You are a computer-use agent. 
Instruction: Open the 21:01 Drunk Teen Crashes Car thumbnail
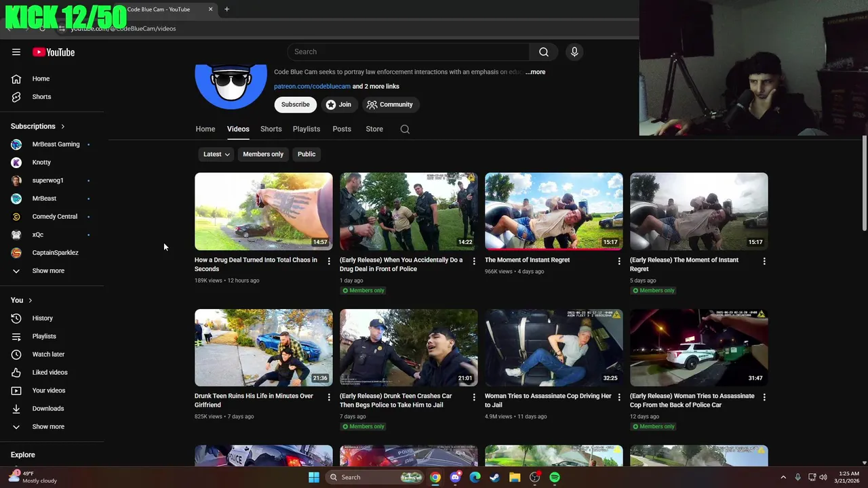click(x=409, y=348)
